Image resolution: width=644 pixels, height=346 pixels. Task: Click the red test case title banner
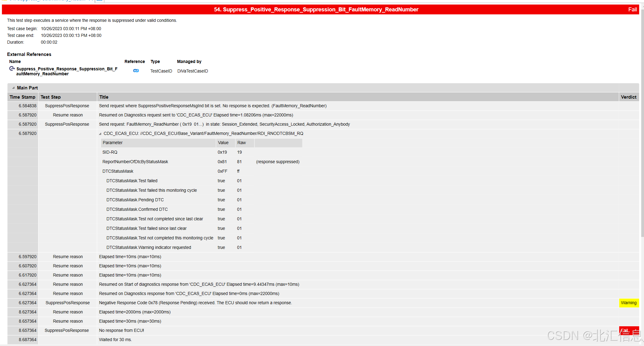click(316, 10)
